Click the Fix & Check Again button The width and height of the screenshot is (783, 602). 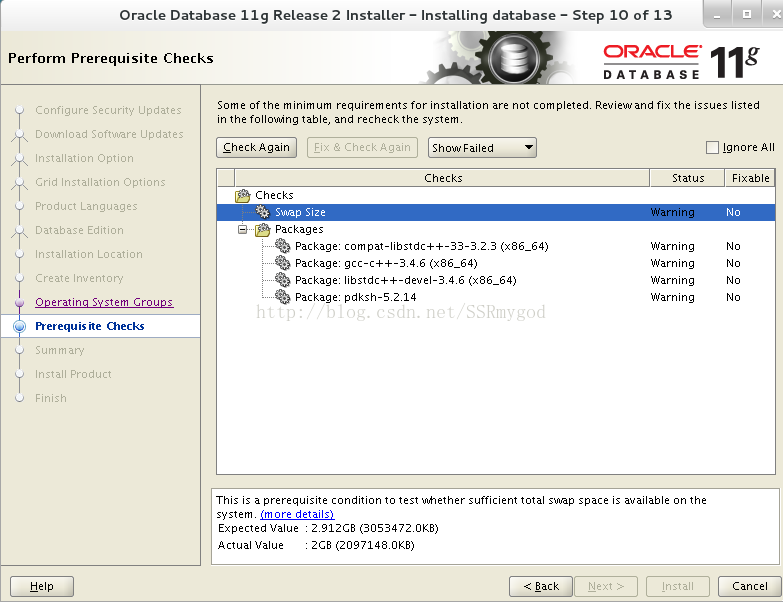tap(363, 148)
